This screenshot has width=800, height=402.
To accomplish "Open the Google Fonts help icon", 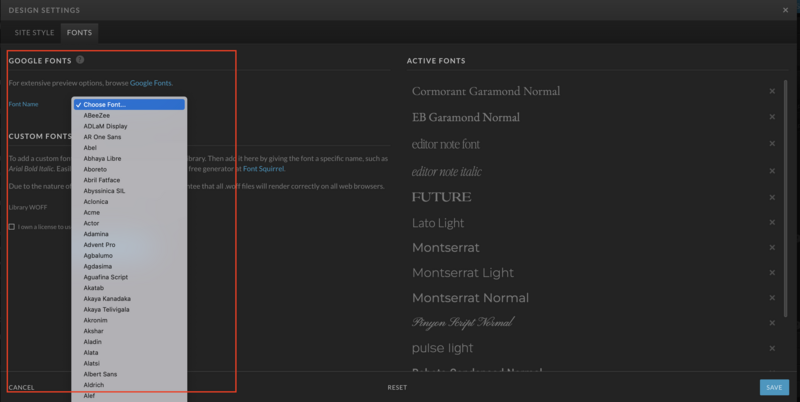I will click(80, 60).
